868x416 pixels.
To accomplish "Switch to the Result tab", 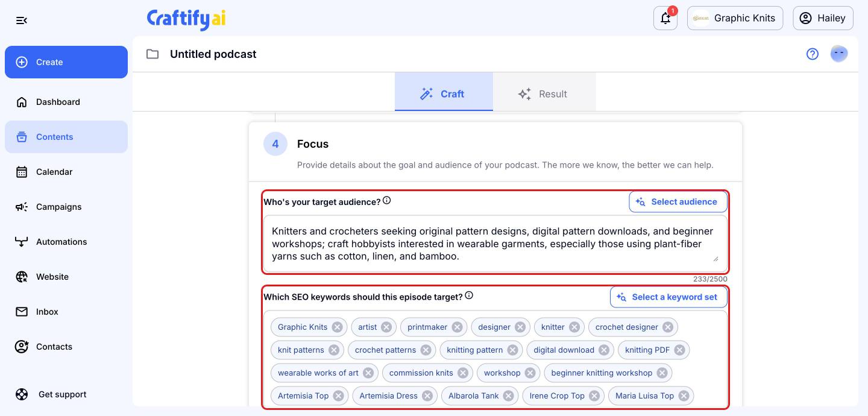I will (544, 92).
